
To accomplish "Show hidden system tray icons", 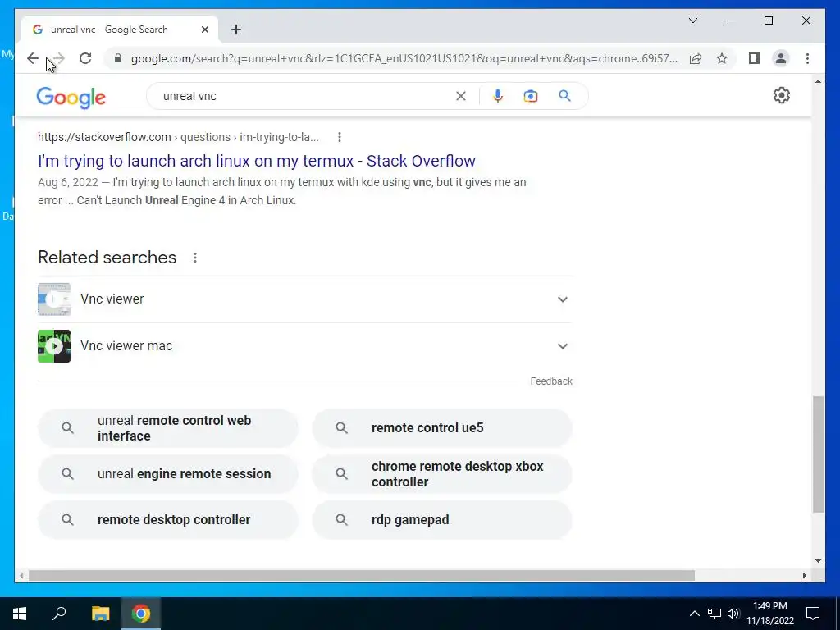I will click(x=694, y=614).
